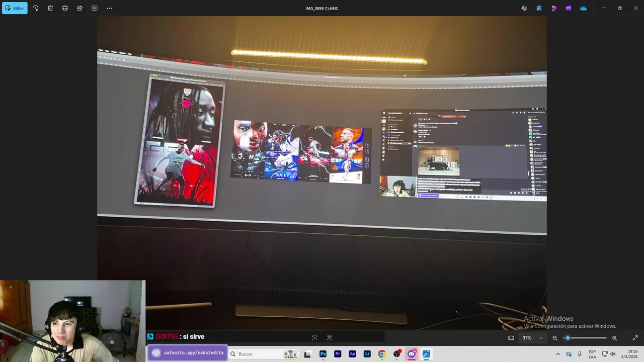Switch to Photos app in the taskbar
The height and width of the screenshot is (362, 644).
point(426,354)
